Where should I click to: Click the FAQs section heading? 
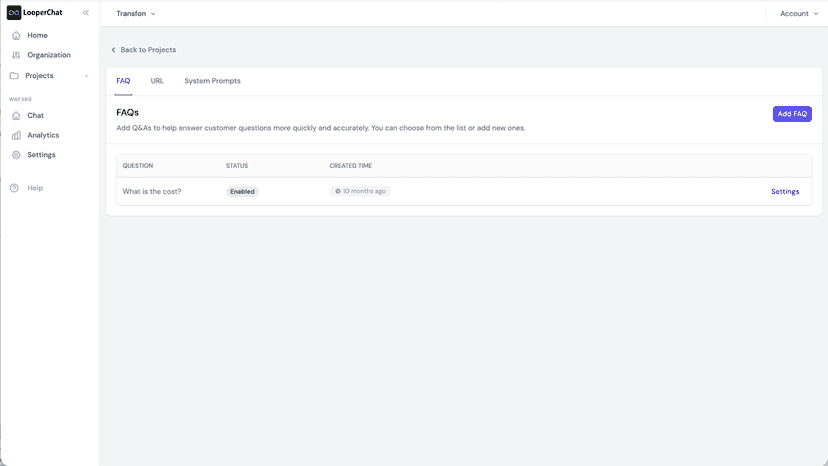click(x=127, y=113)
